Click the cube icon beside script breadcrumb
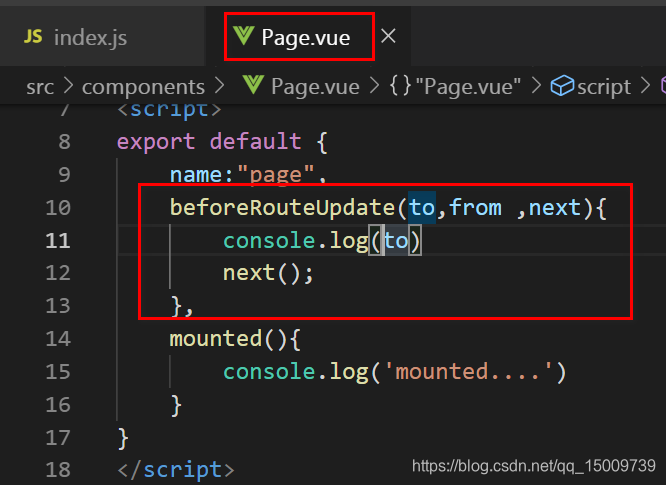Screen dimensions: 666x485 point(562,86)
